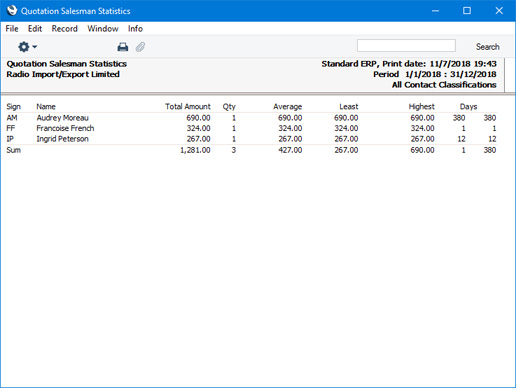Click Audrey Moreau's total amount 690.00
The image size is (516, 388).
(198, 118)
